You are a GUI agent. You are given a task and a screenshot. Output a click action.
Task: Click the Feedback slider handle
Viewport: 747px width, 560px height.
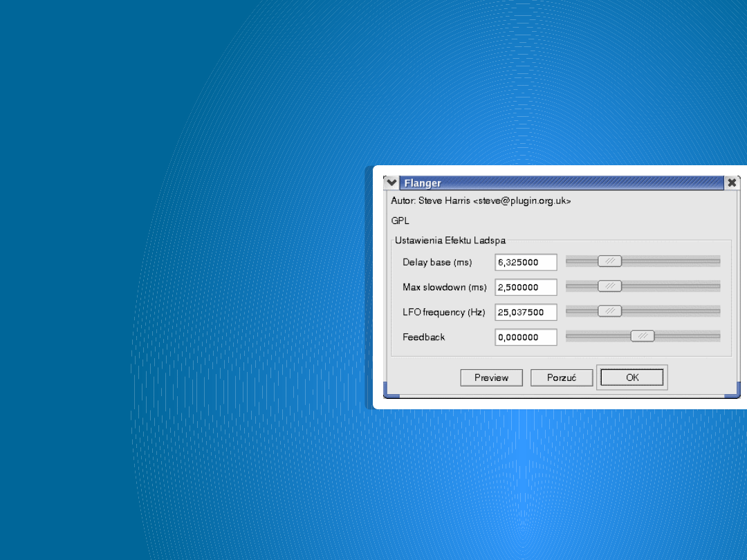[643, 336]
